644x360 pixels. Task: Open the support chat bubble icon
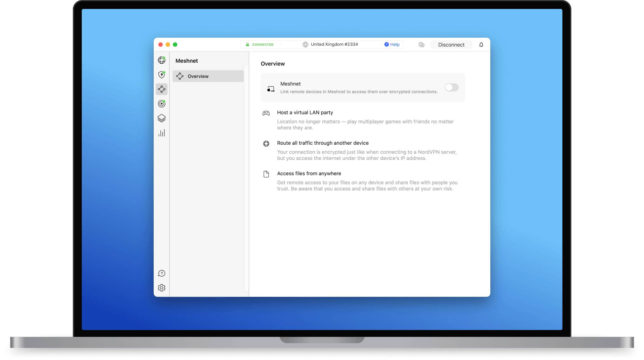click(x=161, y=273)
